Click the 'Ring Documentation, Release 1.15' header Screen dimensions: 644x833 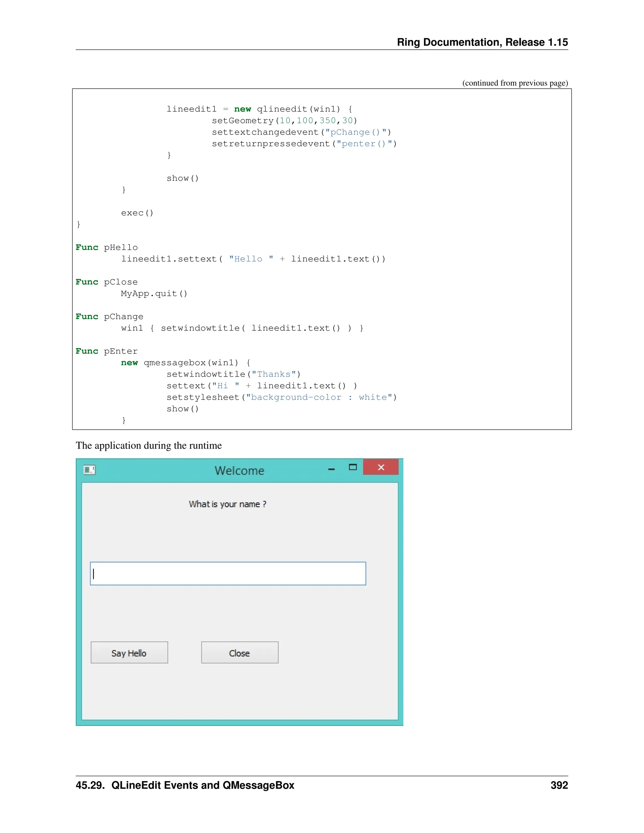click(x=482, y=42)
